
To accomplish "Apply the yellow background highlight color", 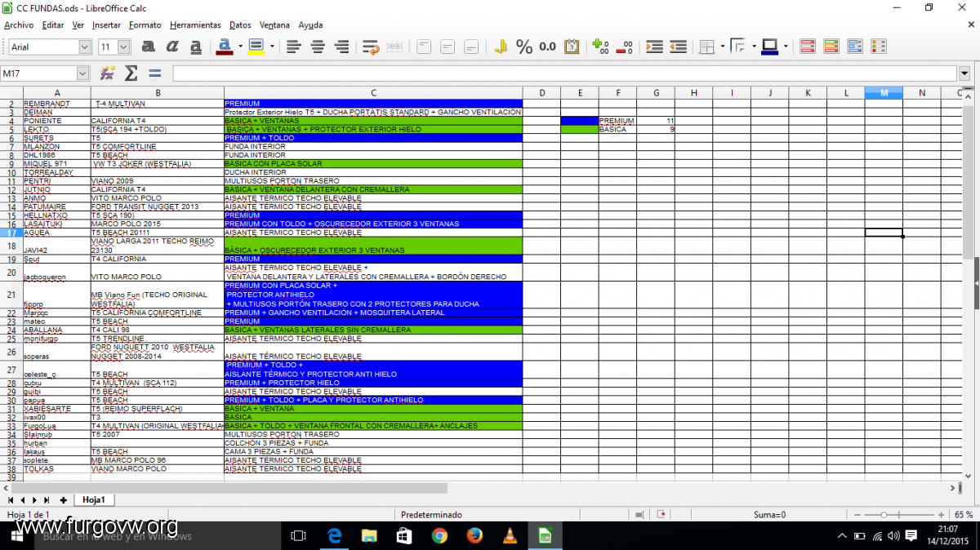I will [256, 47].
